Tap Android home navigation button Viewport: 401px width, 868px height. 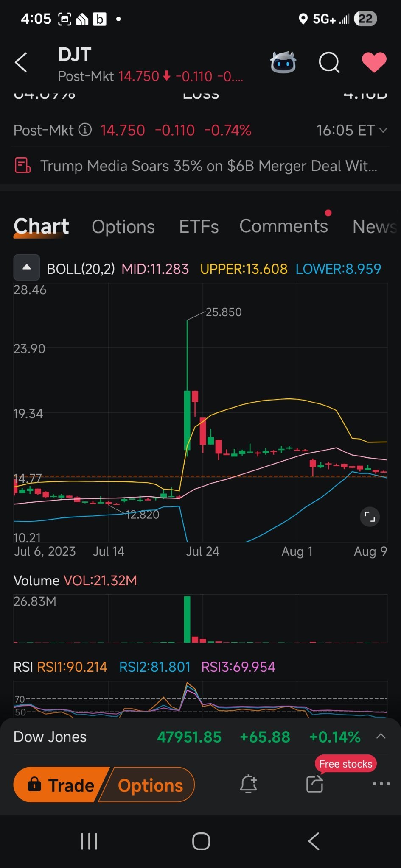click(x=201, y=841)
